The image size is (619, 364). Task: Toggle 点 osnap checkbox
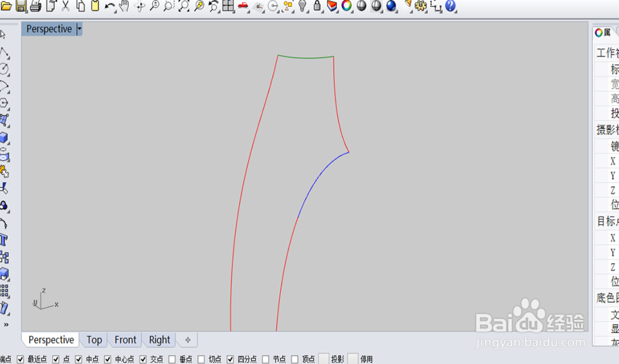[x=56, y=359]
